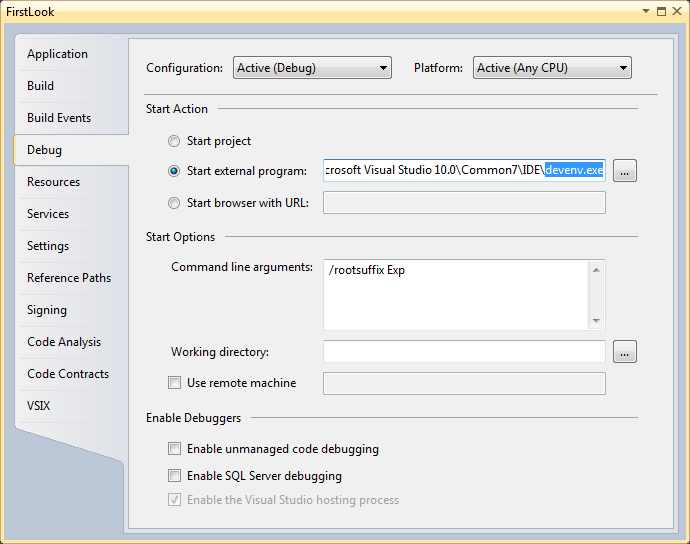This screenshot has width=690, height=544.
Task: Close the FirstLook properties tab
Action: pos(677,11)
